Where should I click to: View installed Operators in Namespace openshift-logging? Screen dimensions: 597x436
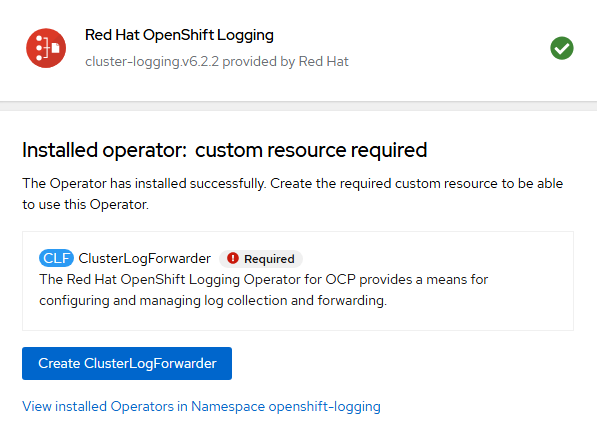(x=201, y=406)
